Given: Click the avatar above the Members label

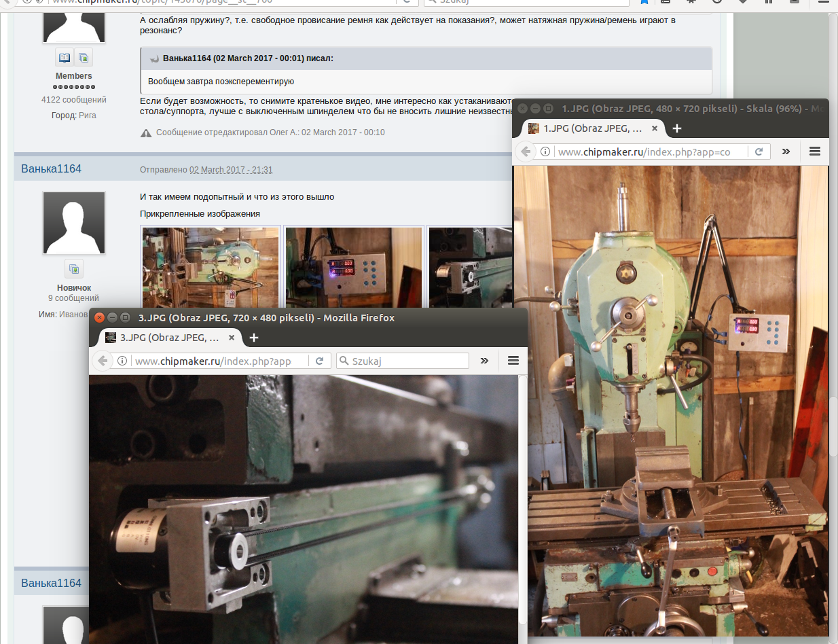Looking at the screenshot, I should 74,26.
